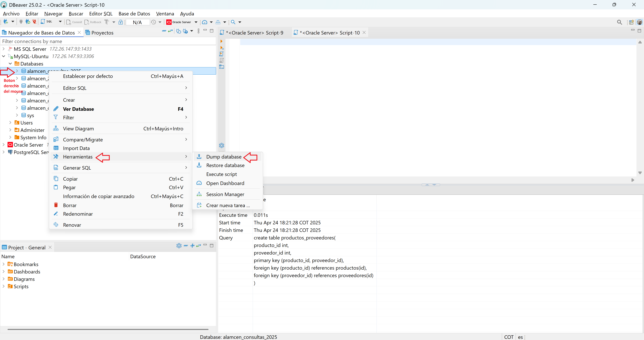This screenshot has width=644, height=340.
Task: Click the New Connection plug icon
Action: coord(6,22)
